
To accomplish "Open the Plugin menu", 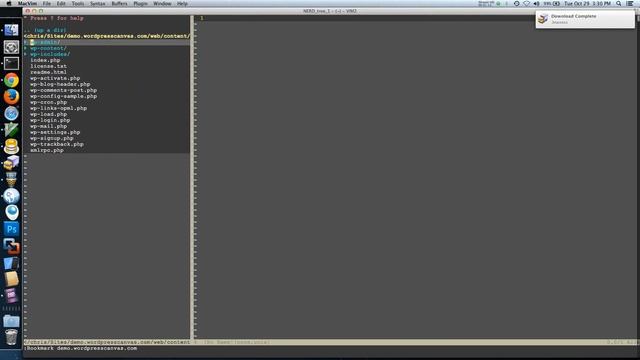I will pos(140,3).
